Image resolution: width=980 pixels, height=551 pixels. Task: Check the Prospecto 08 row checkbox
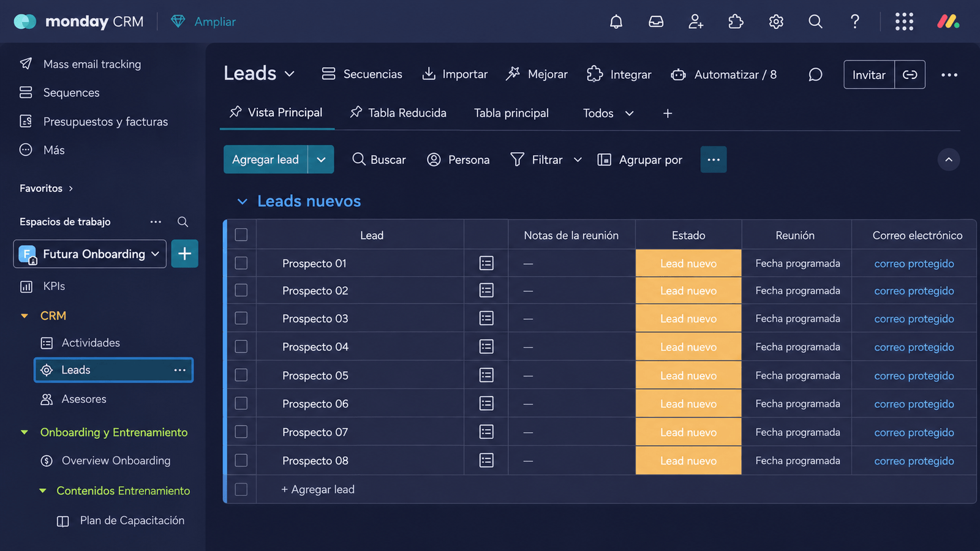241,460
